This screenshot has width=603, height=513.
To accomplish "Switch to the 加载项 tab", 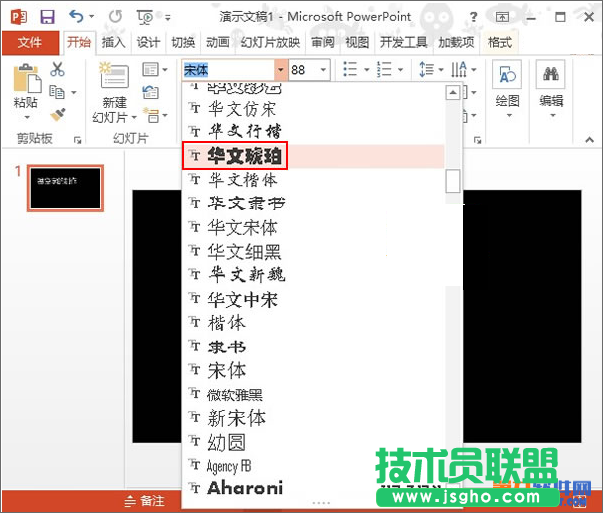I will 456,42.
